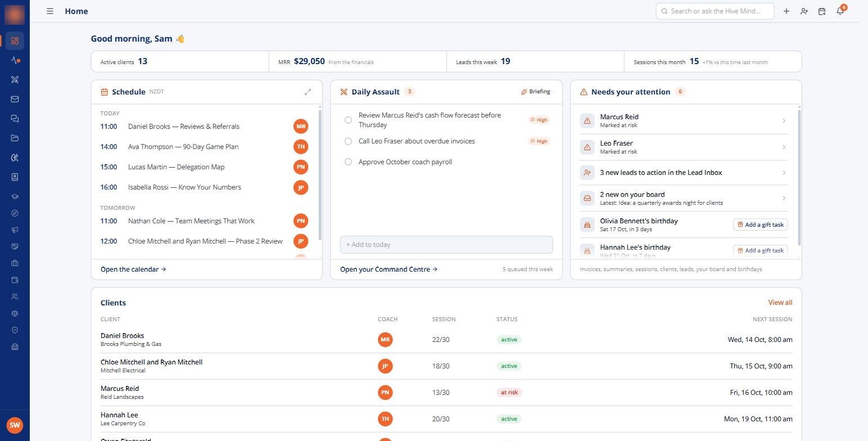Open chevron for Marcus Reid at-risk alert

point(784,121)
